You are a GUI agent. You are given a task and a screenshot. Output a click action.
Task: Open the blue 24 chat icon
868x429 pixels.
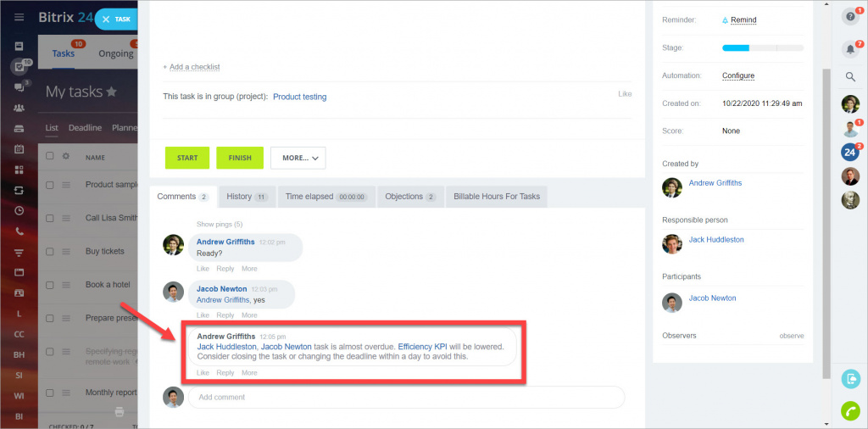click(x=850, y=152)
